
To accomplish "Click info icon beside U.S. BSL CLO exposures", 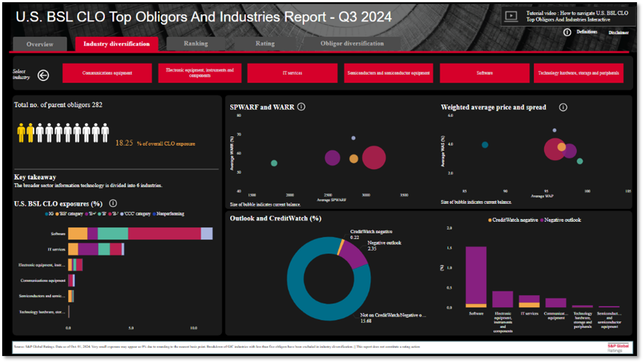I will 113,203.
